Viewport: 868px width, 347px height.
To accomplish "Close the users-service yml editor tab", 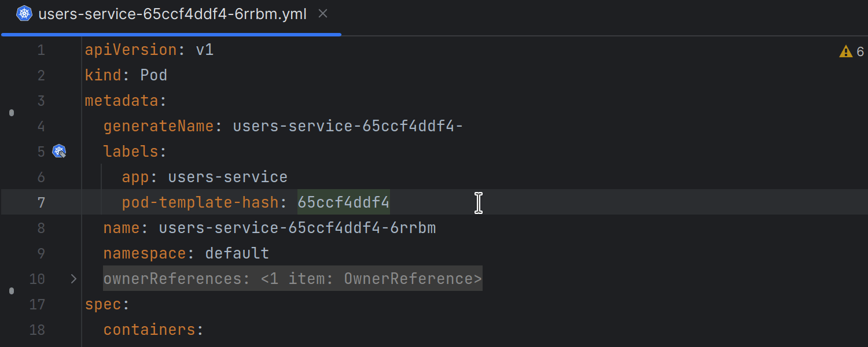I will (x=322, y=13).
